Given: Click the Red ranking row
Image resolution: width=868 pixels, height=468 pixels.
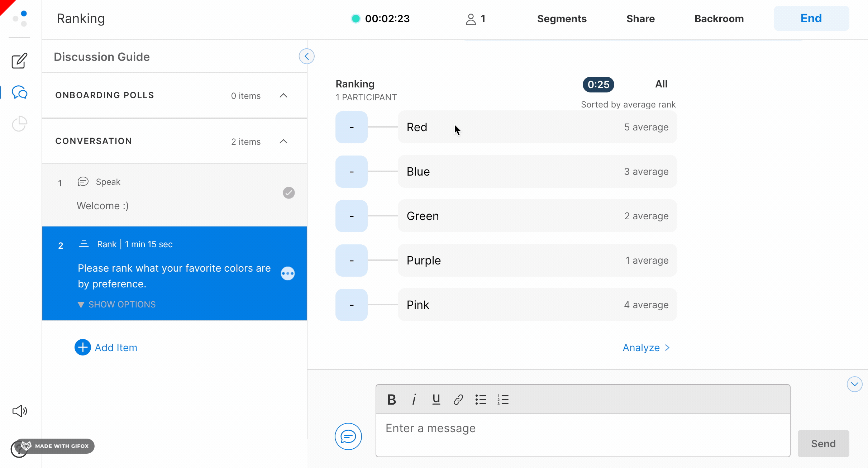Looking at the screenshot, I should pos(537,127).
